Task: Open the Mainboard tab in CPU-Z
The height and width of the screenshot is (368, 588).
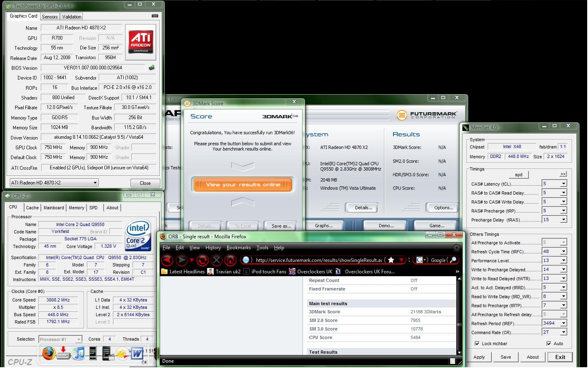Action: point(54,208)
